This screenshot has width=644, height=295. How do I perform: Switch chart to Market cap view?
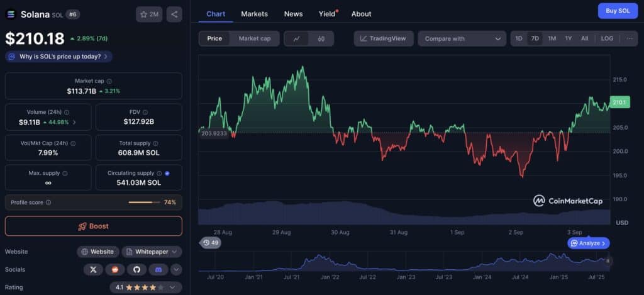[255, 38]
